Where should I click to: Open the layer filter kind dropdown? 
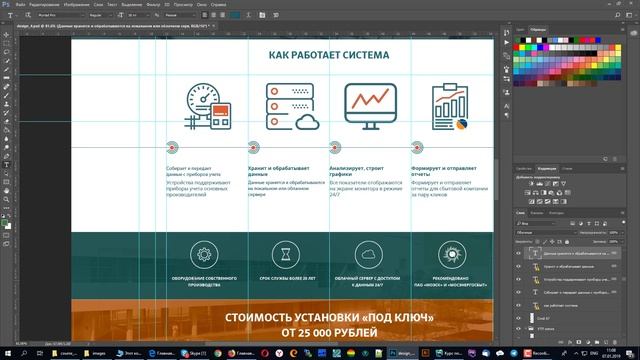point(536,224)
